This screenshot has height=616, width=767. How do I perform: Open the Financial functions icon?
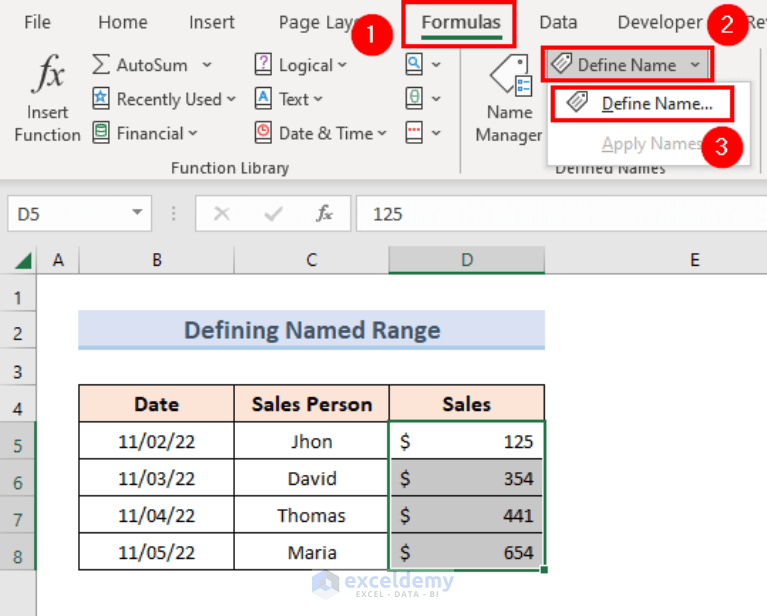pos(101,133)
